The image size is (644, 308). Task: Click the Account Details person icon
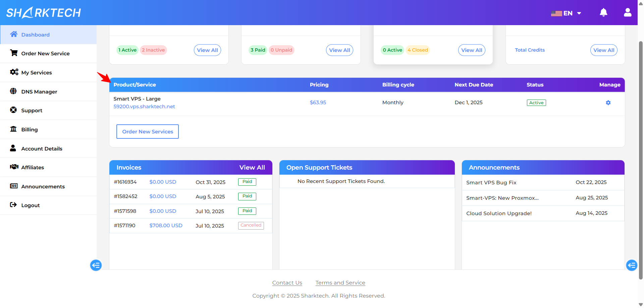(13, 148)
